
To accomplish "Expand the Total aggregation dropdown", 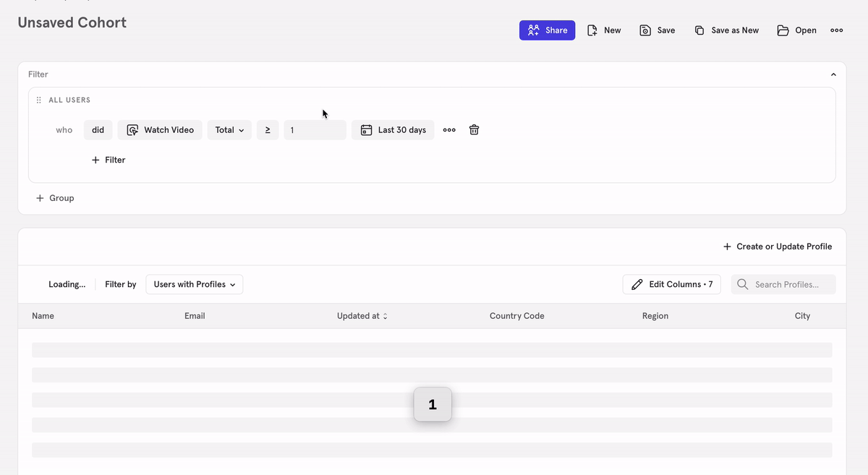I will click(229, 130).
